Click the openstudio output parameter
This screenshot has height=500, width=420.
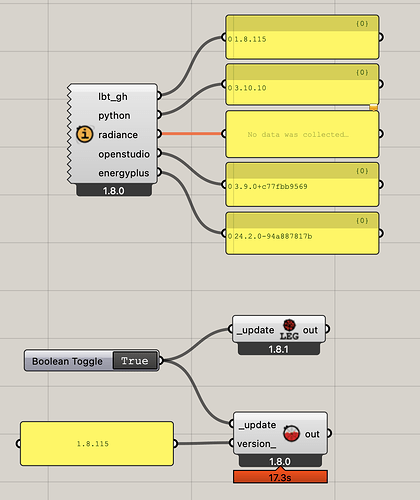[x=124, y=154]
